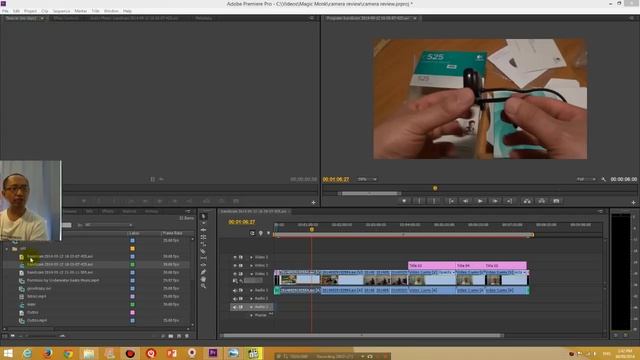Click the timeline playhead marker

tap(312, 229)
